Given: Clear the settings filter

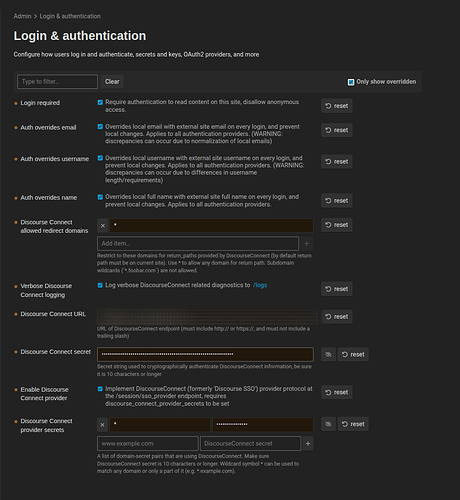Looking at the screenshot, I should (112, 82).
